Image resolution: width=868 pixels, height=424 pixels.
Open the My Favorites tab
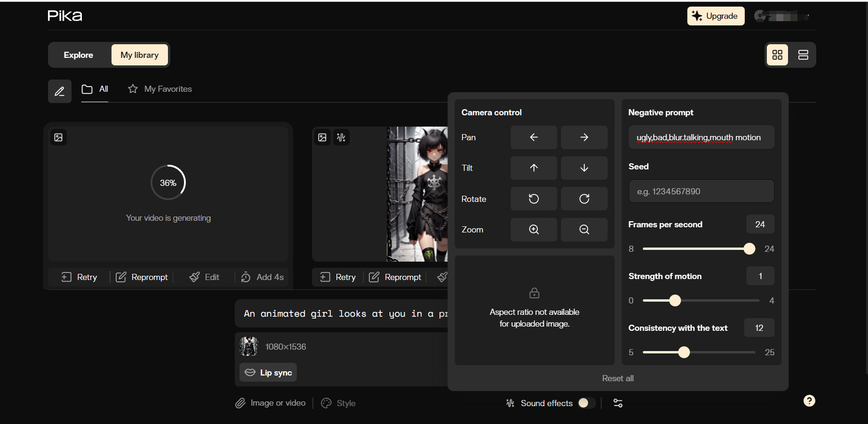tap(160, 89)
